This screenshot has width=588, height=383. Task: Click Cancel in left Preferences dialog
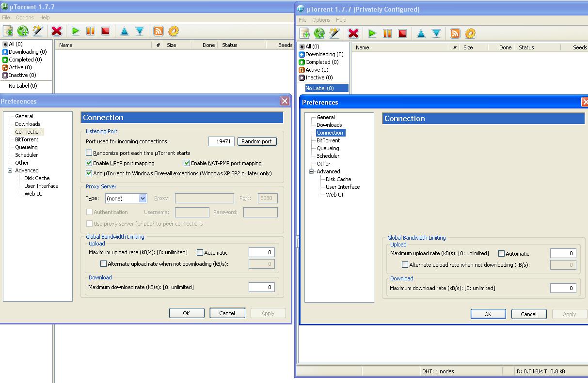(x=227, y=313)
